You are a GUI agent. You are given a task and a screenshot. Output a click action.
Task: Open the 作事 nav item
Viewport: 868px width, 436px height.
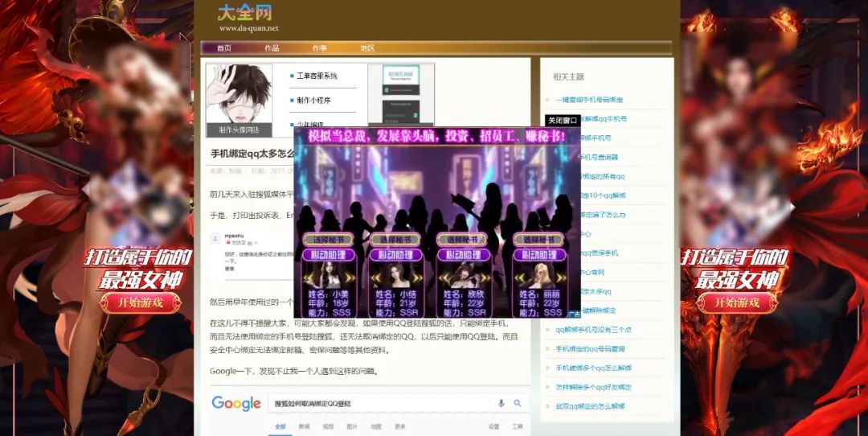coord(319,48)
